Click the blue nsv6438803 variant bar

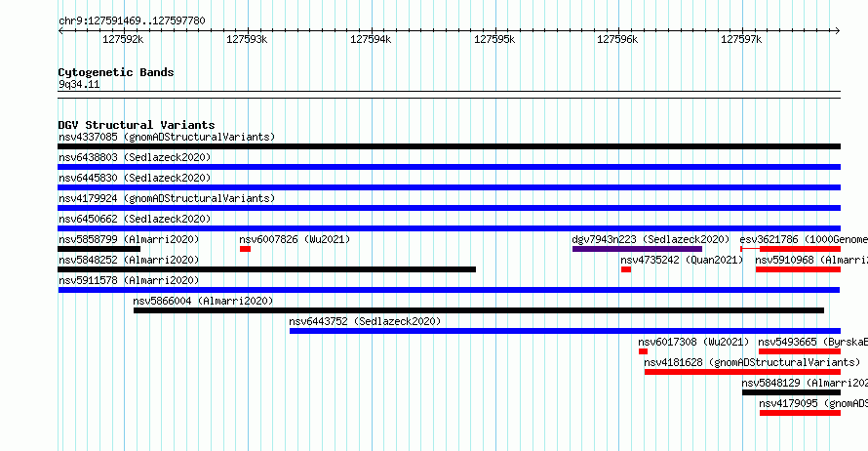(x=449, y=167)
